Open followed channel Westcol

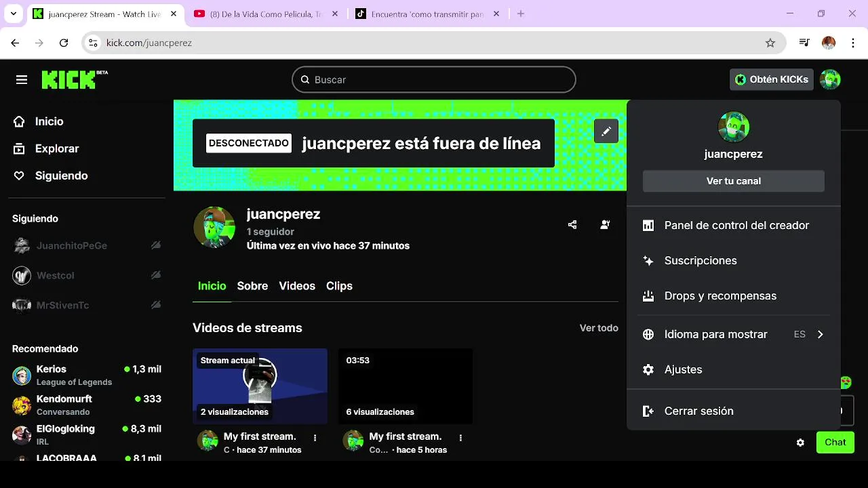[x=87, y=275]
